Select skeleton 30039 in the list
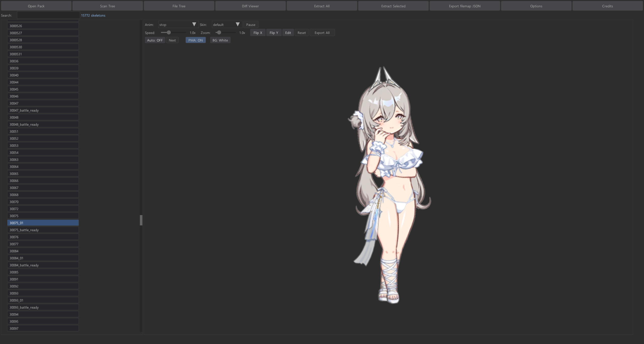This screenshot has width=644, height=344. click(x=43, y=68)
